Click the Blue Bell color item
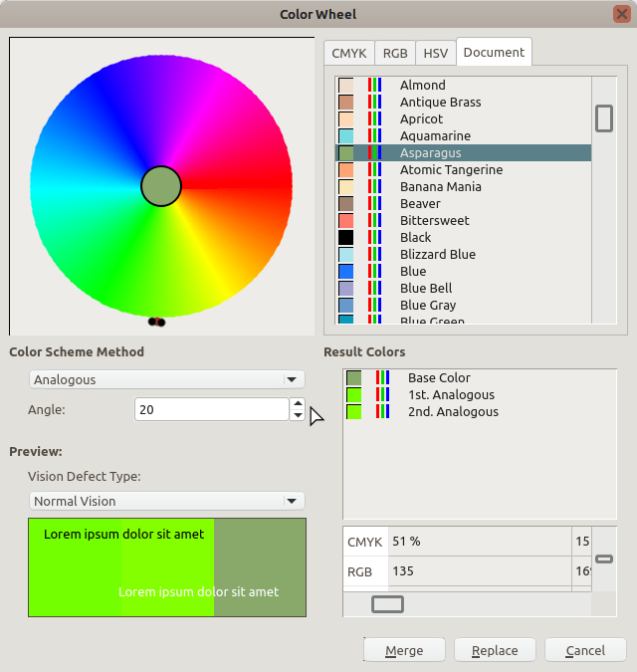 click(426, 289)
